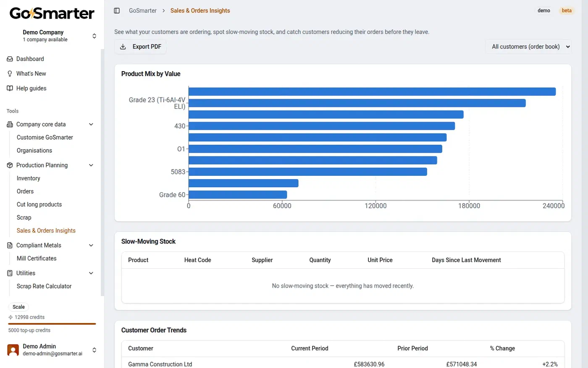Click the O1 bar in chart
This screenshot has height=368, width=588.
[x=315, y=149]
